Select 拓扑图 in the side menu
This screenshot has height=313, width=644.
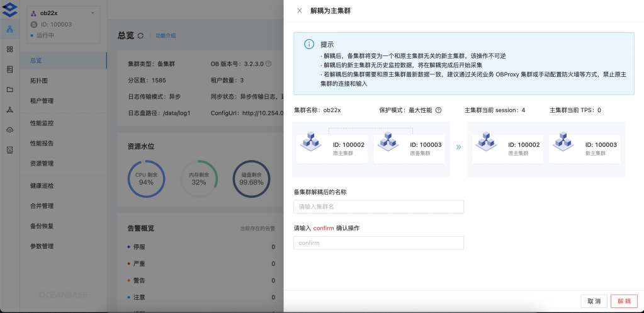click(x=63, y=81)
